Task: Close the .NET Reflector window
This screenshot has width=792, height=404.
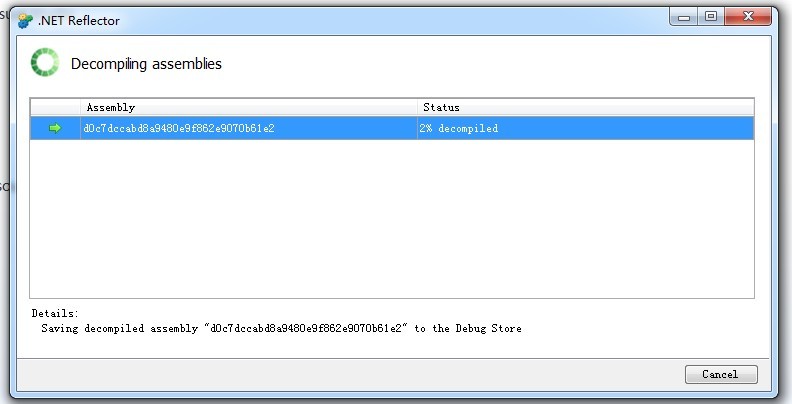Action: [x=748, y=17]
